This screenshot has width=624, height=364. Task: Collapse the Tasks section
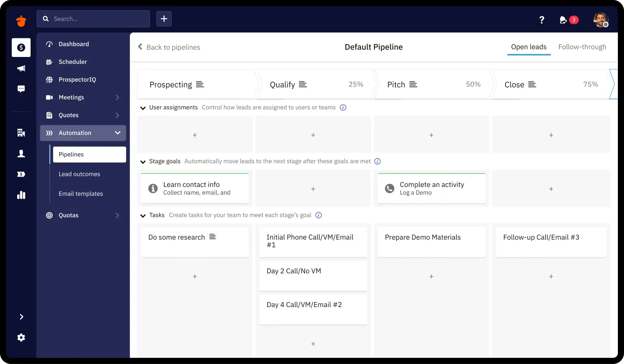click(x=143, y=216)
